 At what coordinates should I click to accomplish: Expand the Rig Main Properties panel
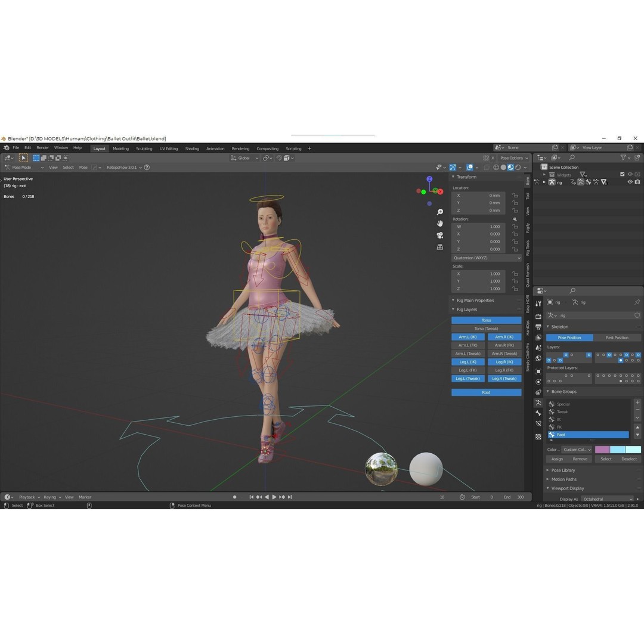[475, 300]
